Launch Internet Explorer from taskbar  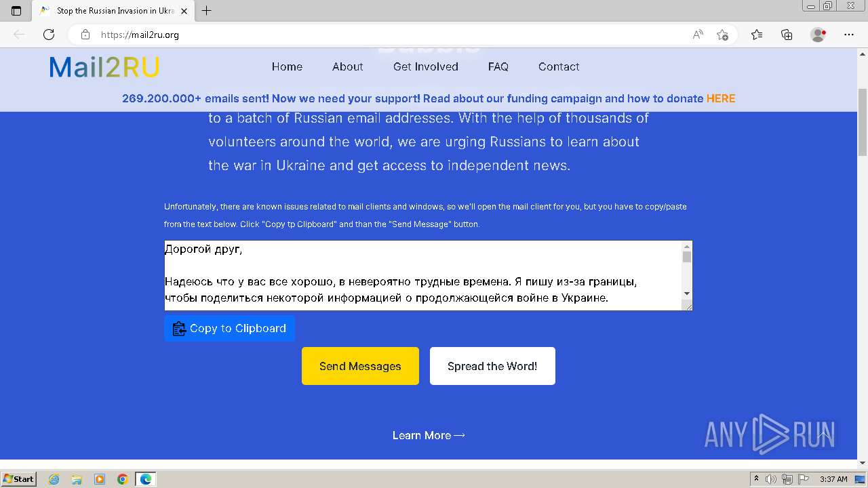pos(54,479)
